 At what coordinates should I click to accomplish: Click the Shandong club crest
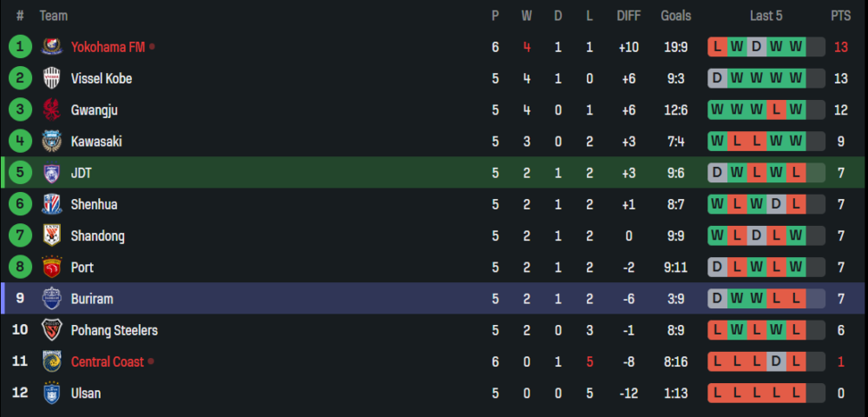tap(50, 235)
